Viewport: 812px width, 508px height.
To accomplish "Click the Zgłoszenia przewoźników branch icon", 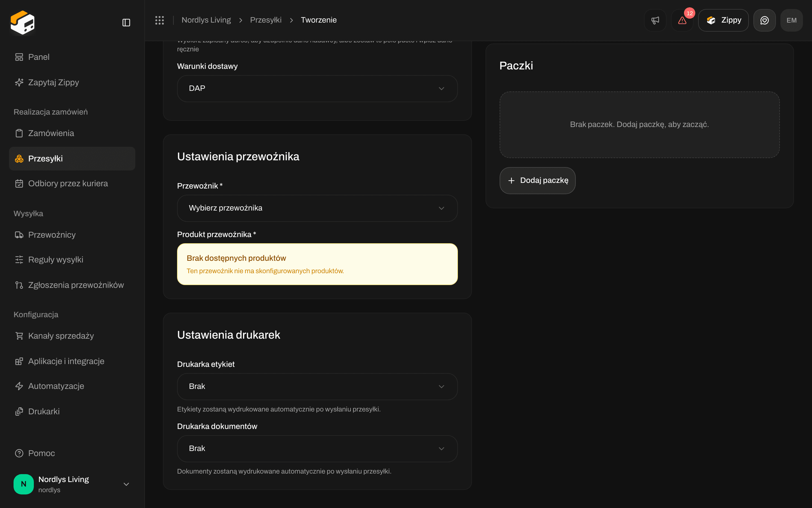I will tap(19, 285).
